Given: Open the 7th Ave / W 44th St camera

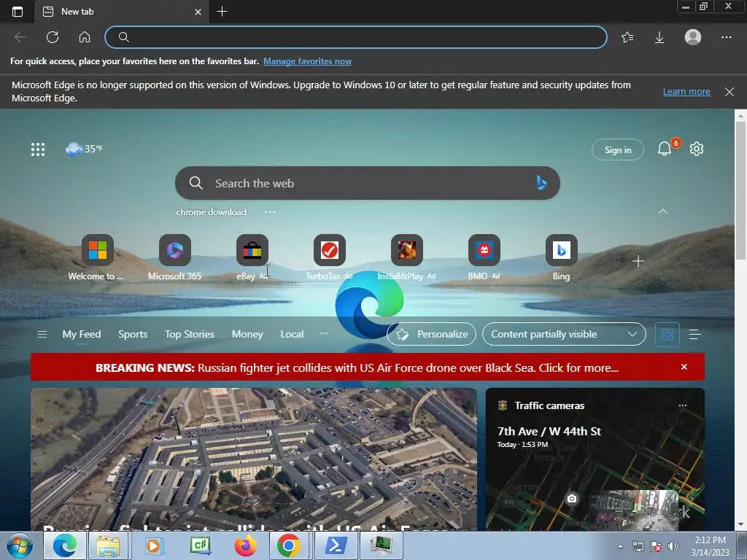Looking at the screenshot, I should [549, 432].
